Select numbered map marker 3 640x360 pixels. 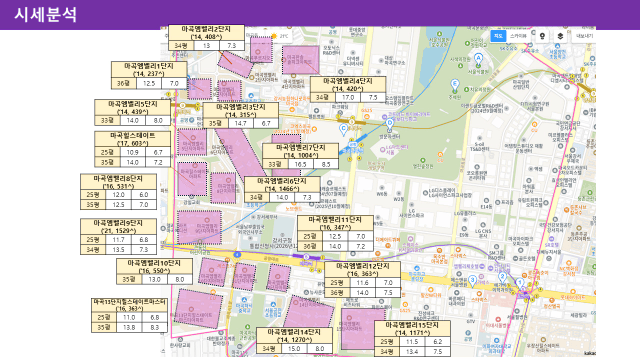(x=473, y=281)
